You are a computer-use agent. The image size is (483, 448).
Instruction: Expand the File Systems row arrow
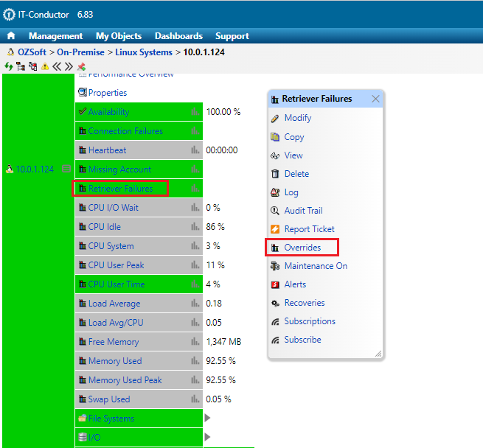[x=207, y=419]
